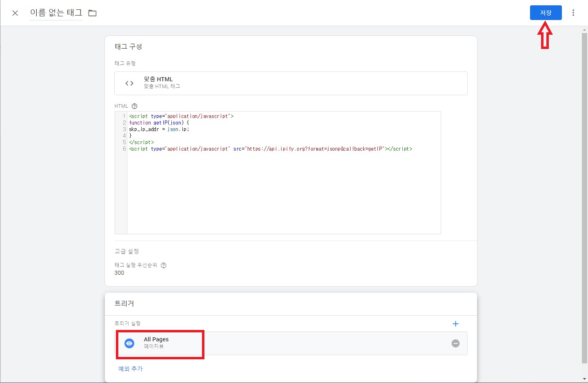The height and width of the screenshot is (383, 588).
Task: Remove All Pages trigger with minus icon
Action: click(456, 343)
